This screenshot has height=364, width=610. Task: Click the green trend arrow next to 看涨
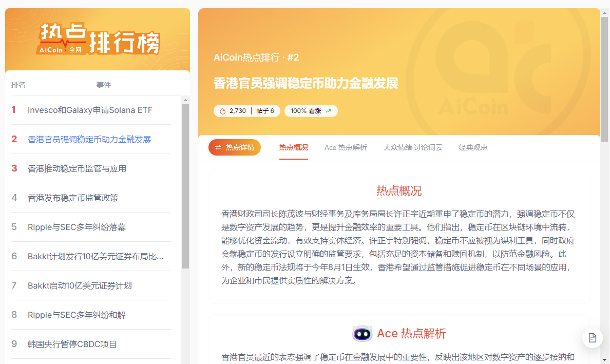328,111
